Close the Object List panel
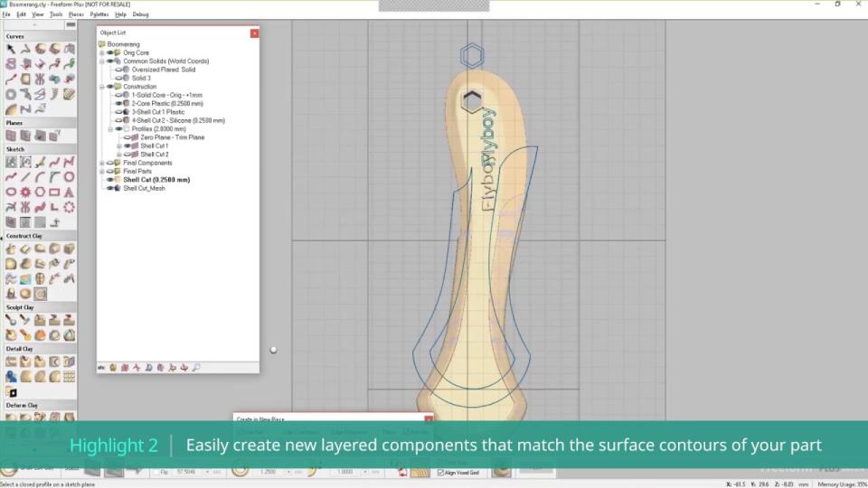The image size is (868, 488). [x=254, y=33]
